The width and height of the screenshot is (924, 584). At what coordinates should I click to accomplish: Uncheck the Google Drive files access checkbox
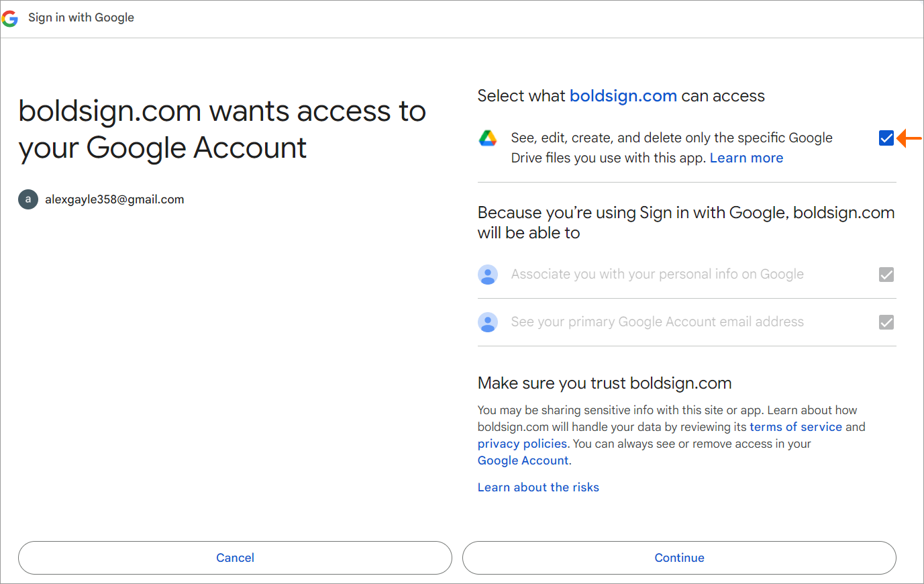click(886, 138)
